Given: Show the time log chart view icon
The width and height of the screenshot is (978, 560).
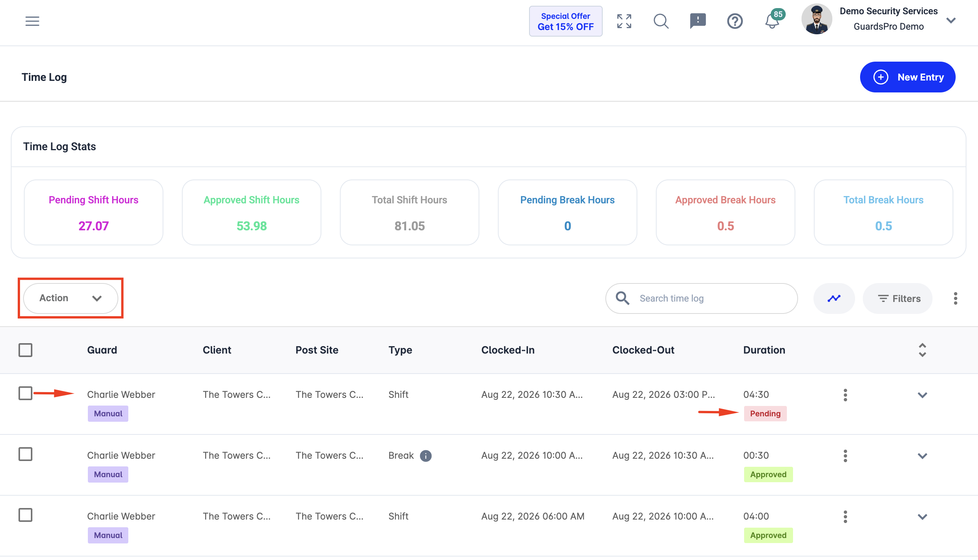Looking at the screenshot, I should click(834, 298).
